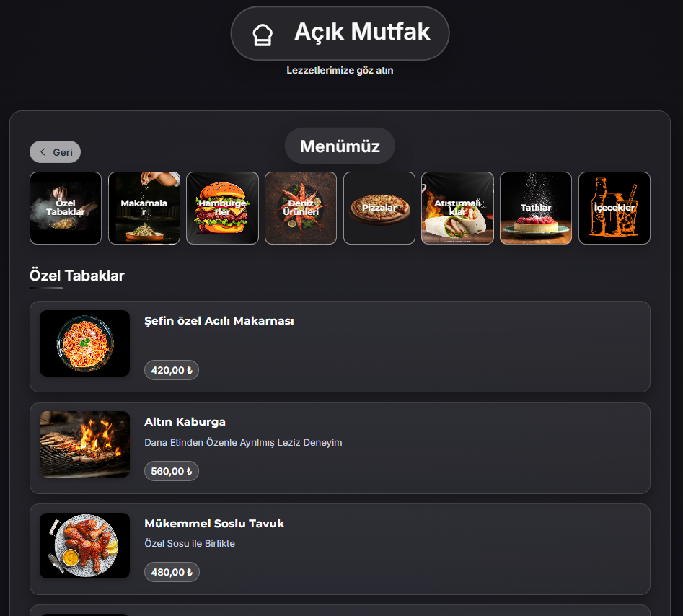Click the spicy pasta dish thumbnail

[x=84, y=343]
